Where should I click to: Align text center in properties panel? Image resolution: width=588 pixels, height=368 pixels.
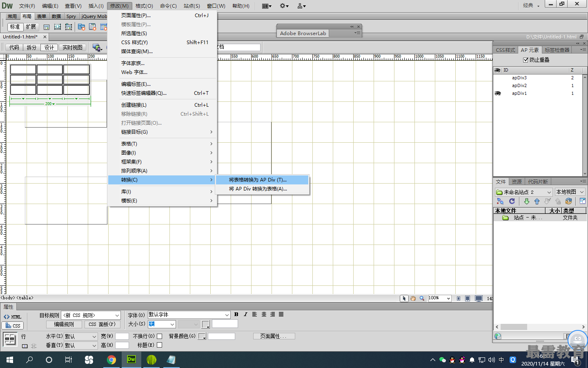[x=264, y=314]
